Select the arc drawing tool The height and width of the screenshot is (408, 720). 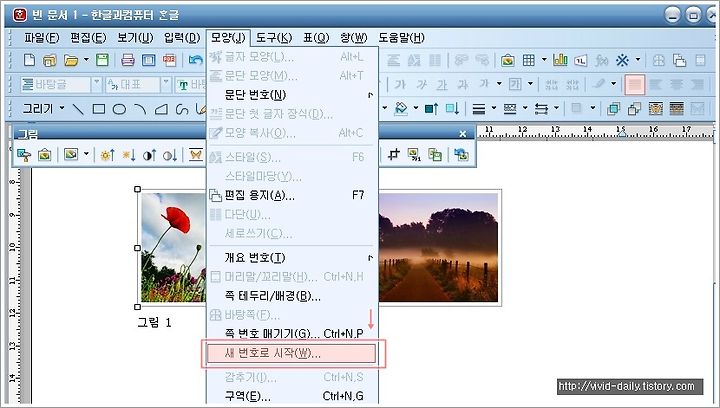point(140,109)
